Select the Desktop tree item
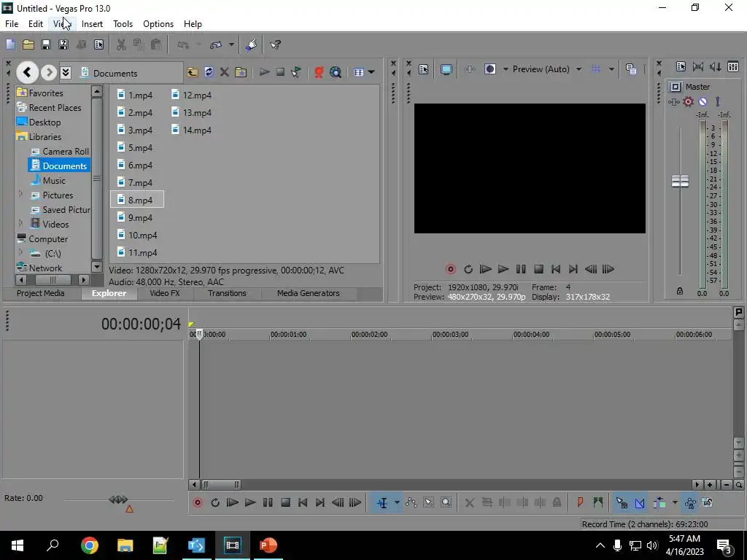747x560 pixels. click(39, 122)
